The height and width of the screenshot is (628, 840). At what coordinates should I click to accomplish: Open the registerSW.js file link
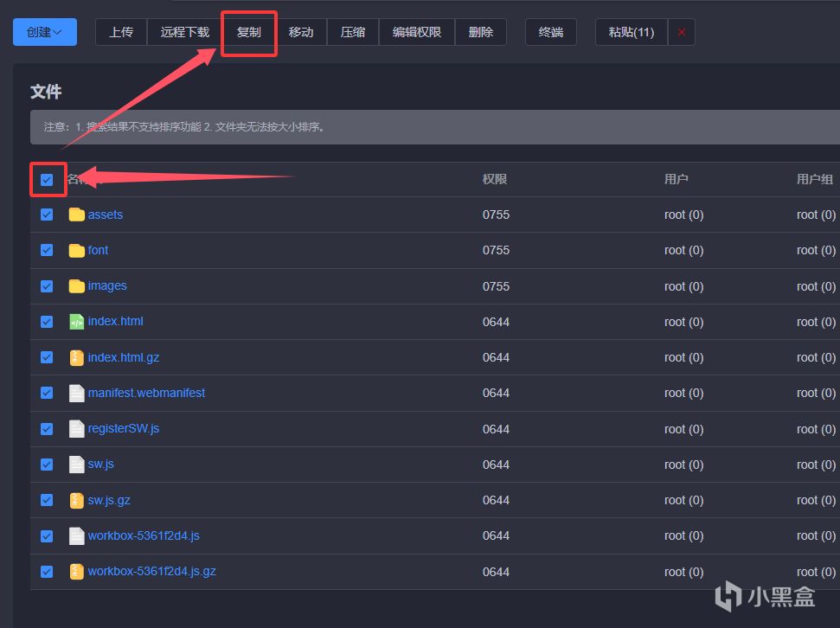[123, 429]
